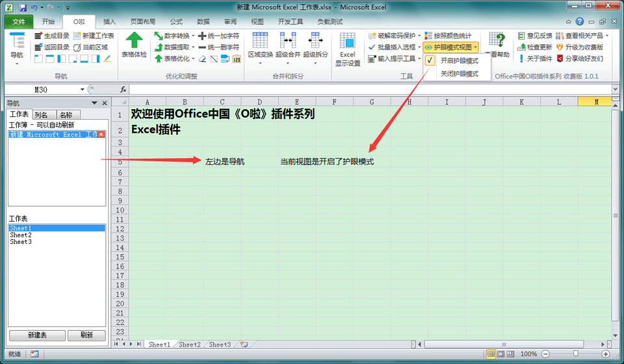Close the 导航 pane
Screen dimensions: 624x364
click(x=105, y=103)
